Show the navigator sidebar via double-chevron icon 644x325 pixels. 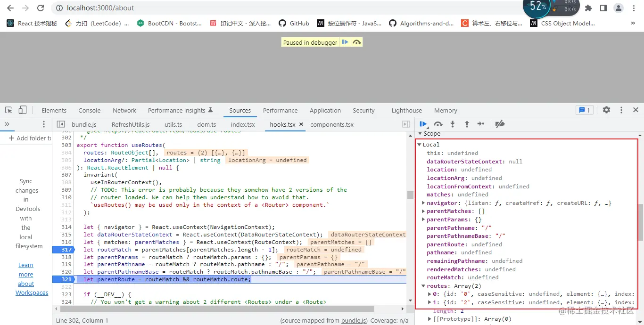(7, 124)
